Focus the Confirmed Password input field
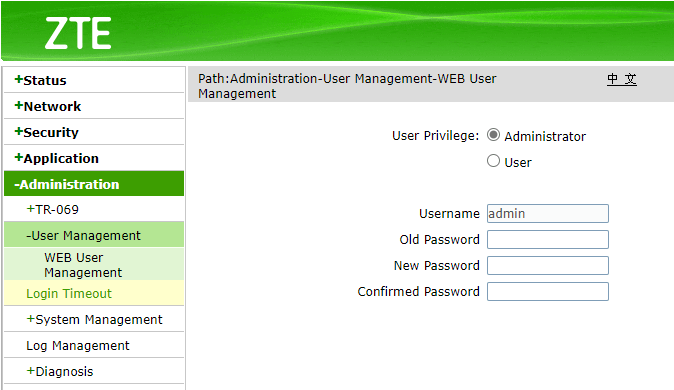The height and width of the screenshot is (390, 674). coord(548,292)
